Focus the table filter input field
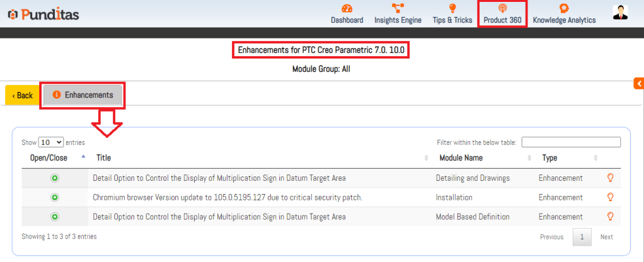 [571, 142]
